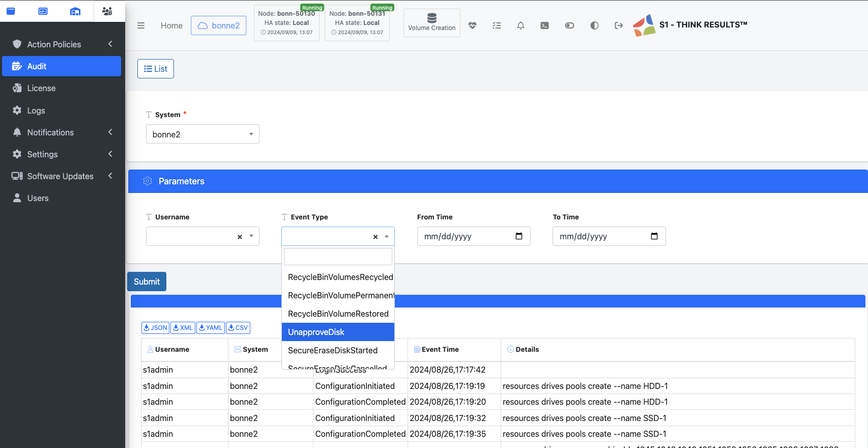The width and height of the screenshot is (868, 448).
Task: Open the terminal console icon
Action: tap(545, 25)
